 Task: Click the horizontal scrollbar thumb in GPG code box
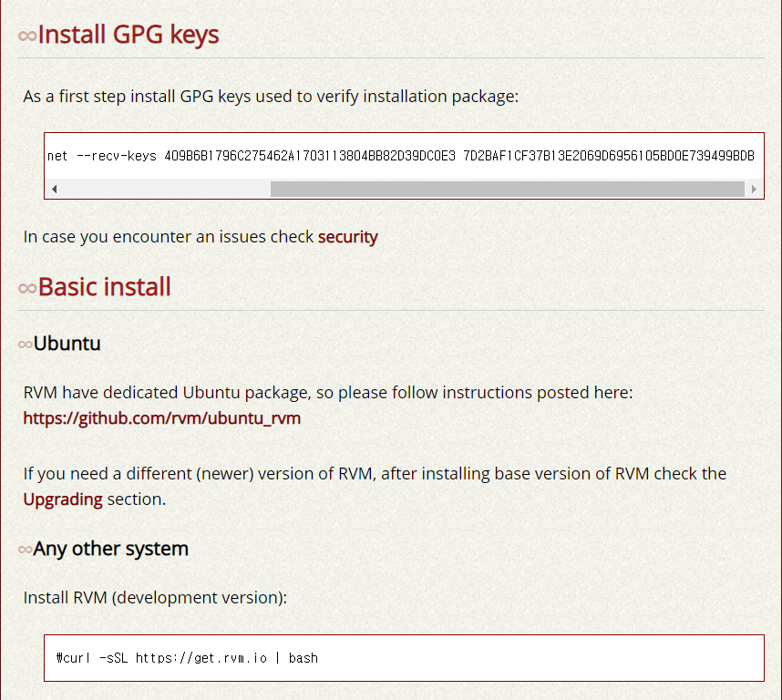click(507, 189)
